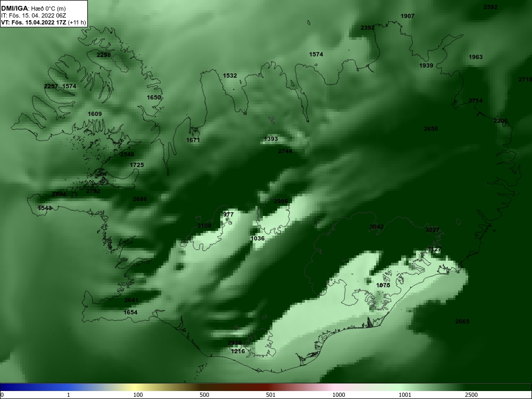Select the 2686 value label
The height and width of the screenshot is (399, 532).
pyautogui.click(x=140, y=199)
